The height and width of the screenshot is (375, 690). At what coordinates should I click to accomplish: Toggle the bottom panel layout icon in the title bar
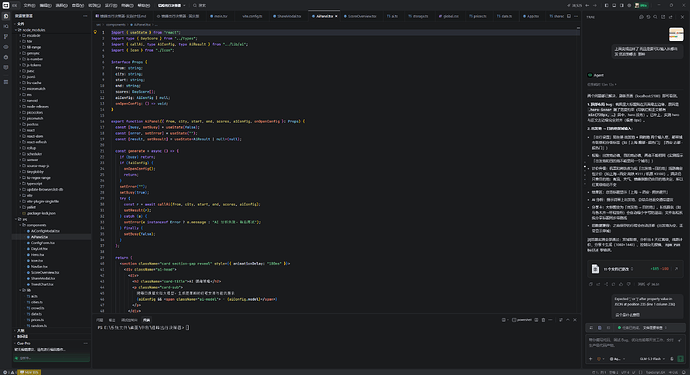(614, 5)
